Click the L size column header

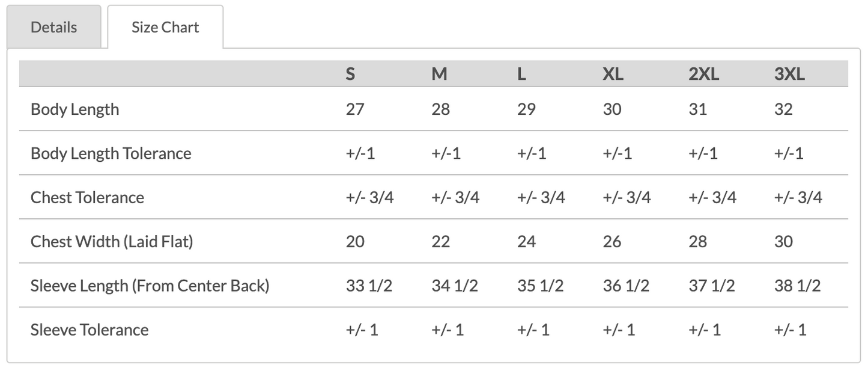521,74
